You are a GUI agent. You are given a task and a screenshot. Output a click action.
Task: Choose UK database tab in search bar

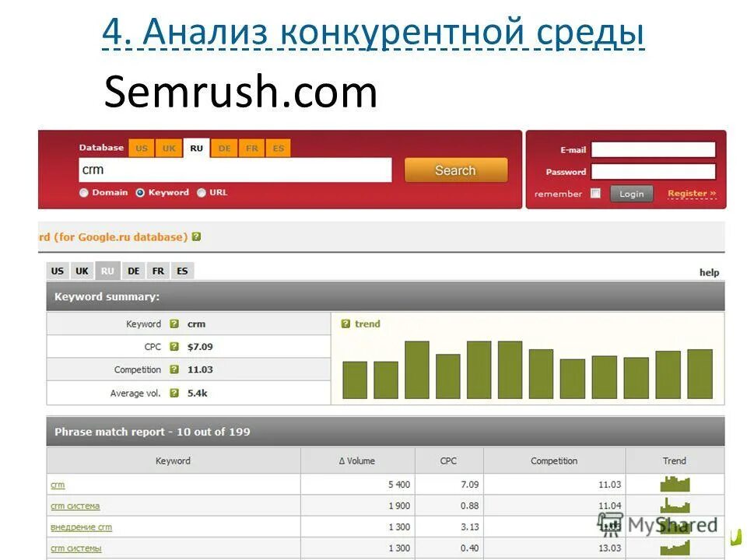(169, 148)
